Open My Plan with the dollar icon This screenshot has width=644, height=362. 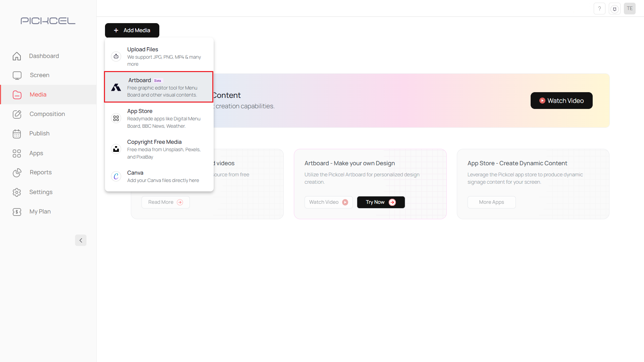(17, 212)
